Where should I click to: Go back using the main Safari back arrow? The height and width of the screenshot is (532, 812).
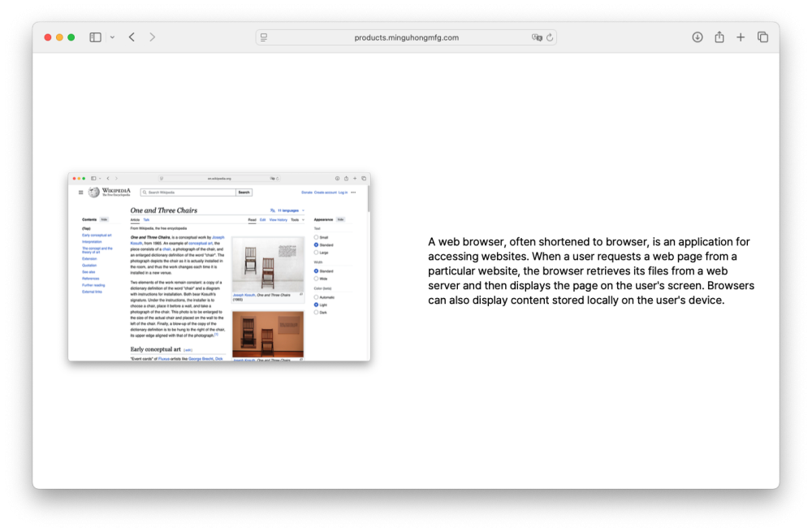coord(132,37)
